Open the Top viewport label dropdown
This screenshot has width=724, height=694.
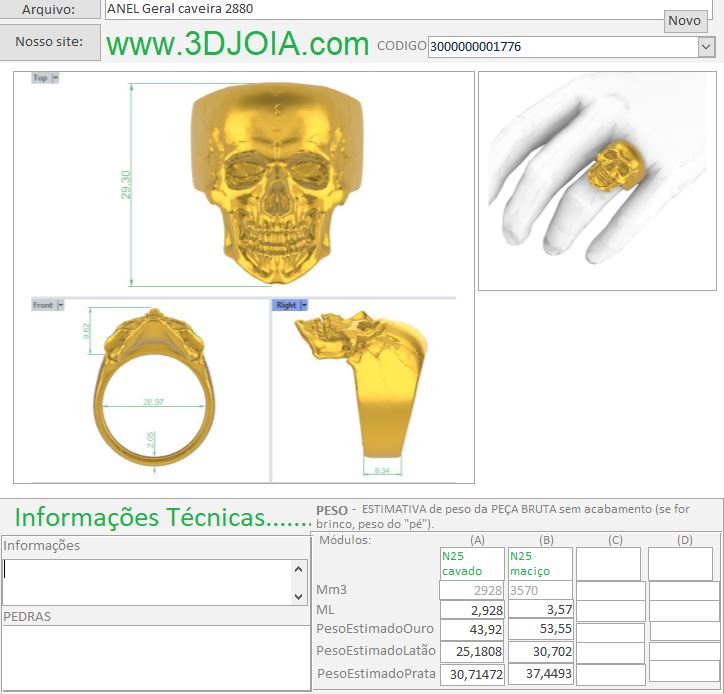click(55, 78)
